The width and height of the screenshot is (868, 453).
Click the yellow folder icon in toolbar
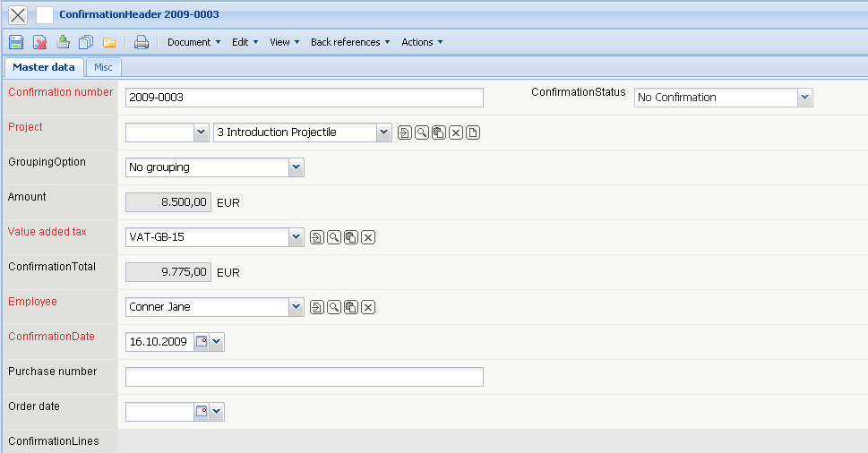coord(109,42)
